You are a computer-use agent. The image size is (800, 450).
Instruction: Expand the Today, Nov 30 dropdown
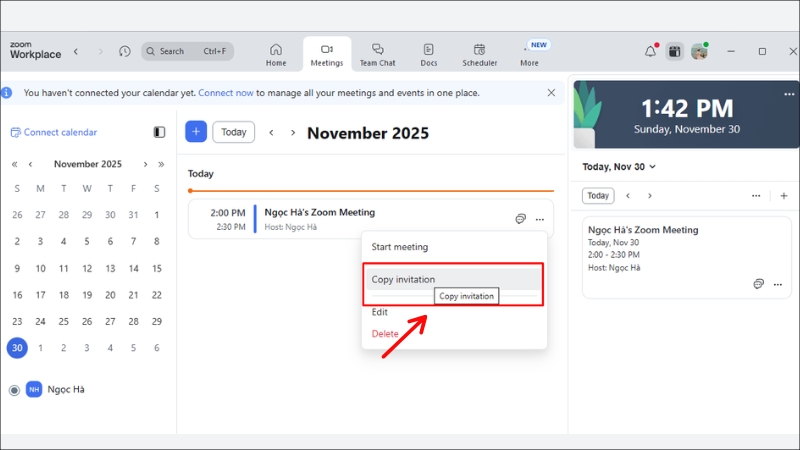[x=619, y=167]
